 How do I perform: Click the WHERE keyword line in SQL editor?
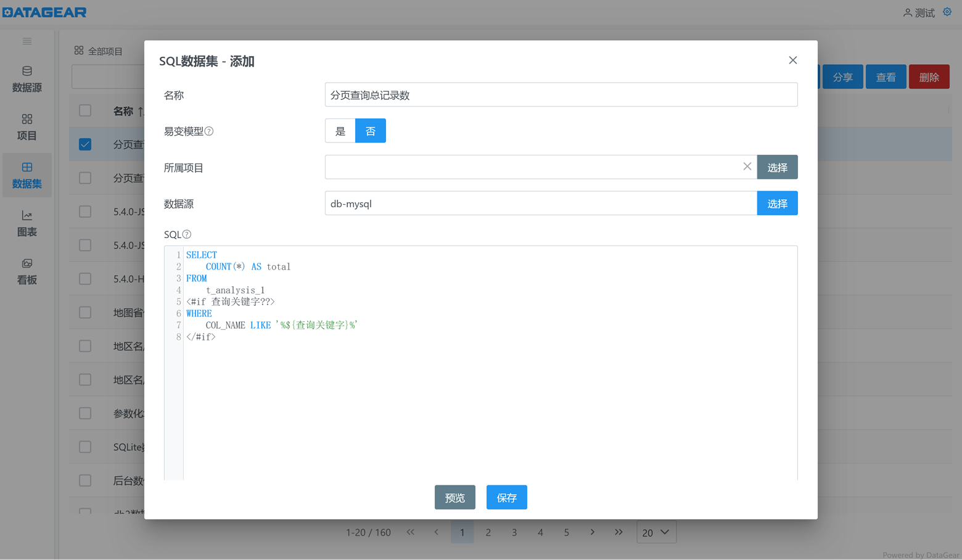click(x=199, y=313)
